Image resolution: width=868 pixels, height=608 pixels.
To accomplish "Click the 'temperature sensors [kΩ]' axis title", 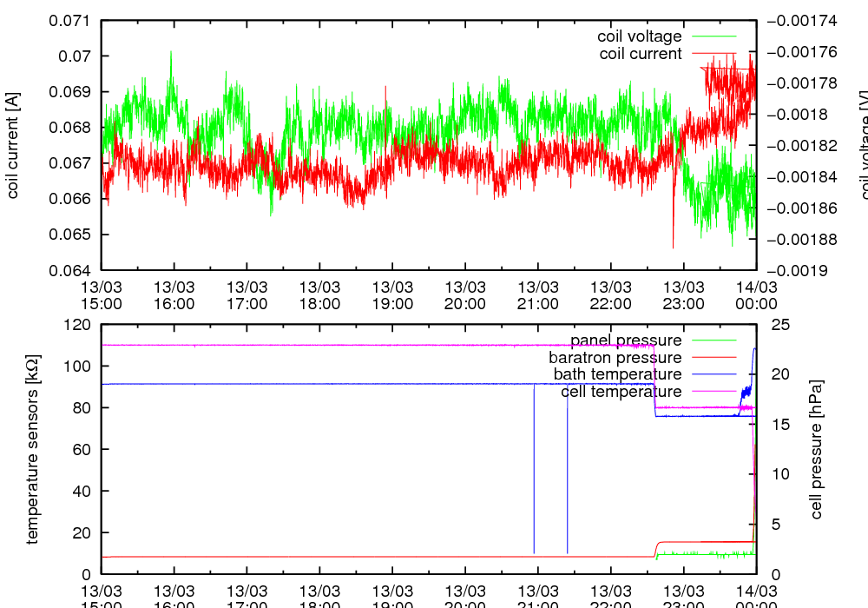I will (x=32, y=449).
